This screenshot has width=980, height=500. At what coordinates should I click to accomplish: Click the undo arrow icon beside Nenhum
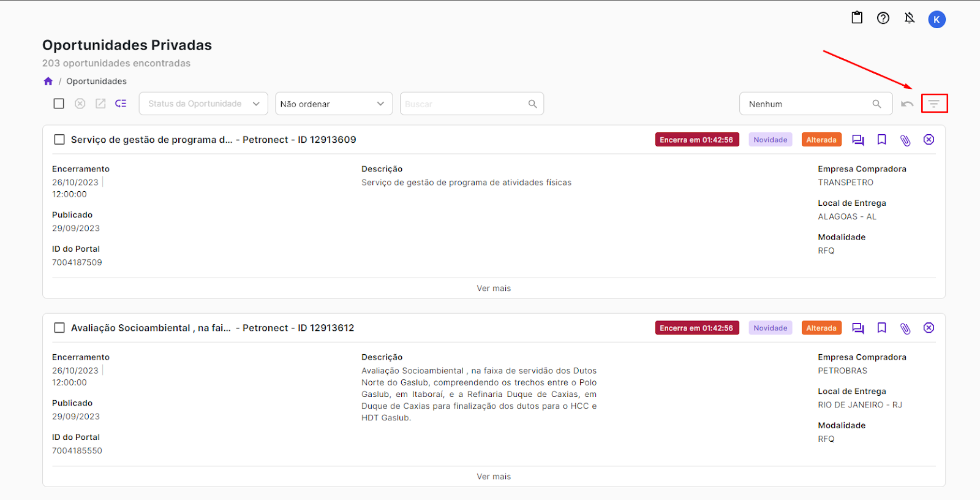coord(907,104)
